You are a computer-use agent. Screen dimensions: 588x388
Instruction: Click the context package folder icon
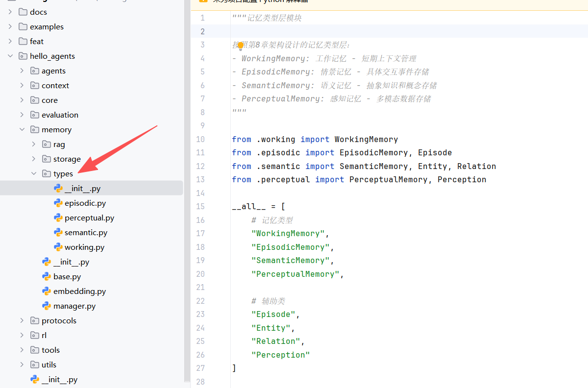coord(35,85)
